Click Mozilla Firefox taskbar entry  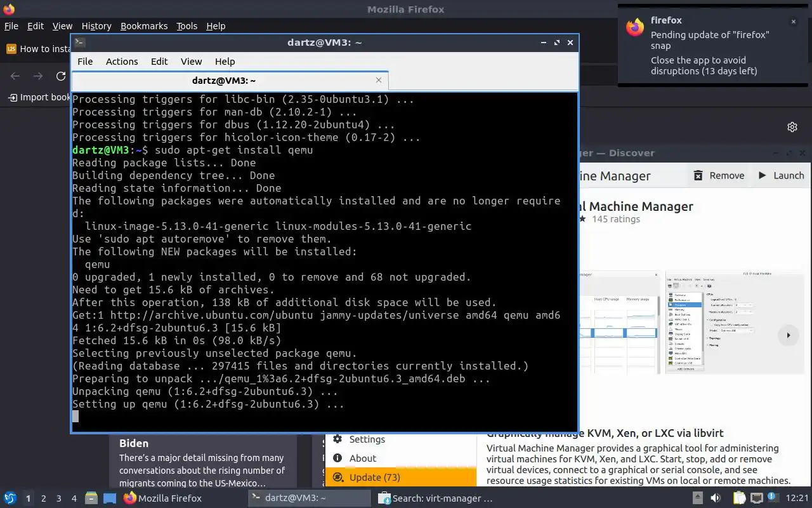point(183,498)
